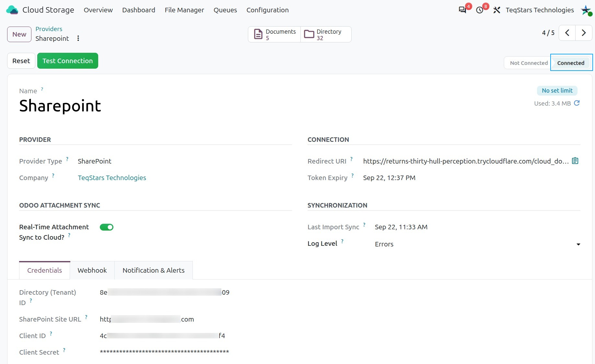Viewport: 595px width, 364px height.
Task: Click the Cloud Storage app logo icon
Action: [x=12, y=10]
